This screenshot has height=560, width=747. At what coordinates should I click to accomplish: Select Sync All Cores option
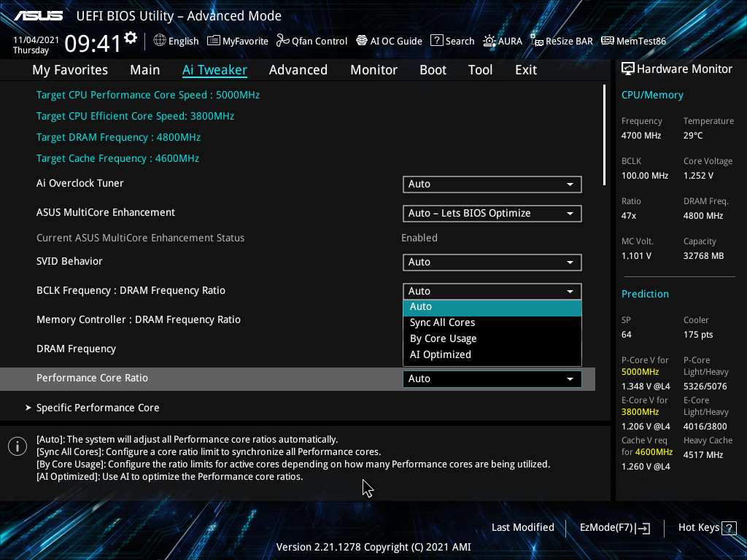click(x=492, y=323)
